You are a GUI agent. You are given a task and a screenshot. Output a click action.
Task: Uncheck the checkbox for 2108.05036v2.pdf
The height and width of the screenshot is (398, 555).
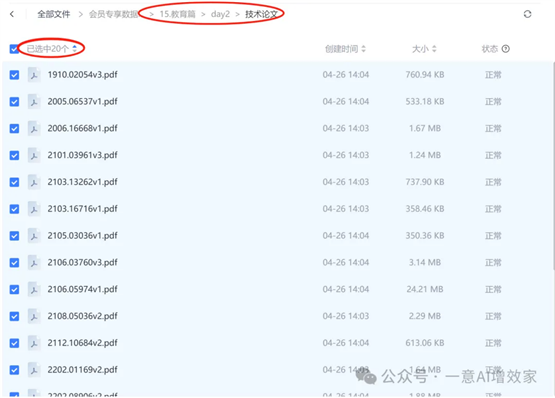(x=14, y=316)
